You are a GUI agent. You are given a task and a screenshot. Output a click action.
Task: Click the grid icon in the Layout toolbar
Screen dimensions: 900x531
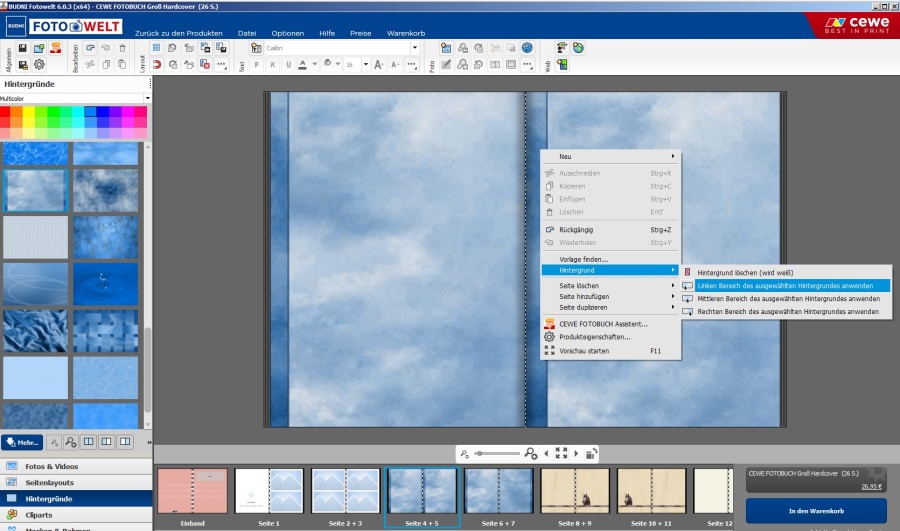(156, 48)
